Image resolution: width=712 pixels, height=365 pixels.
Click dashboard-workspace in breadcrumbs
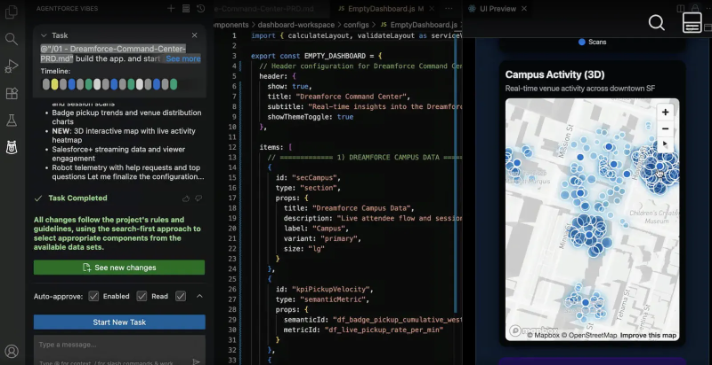click(296, 25)
